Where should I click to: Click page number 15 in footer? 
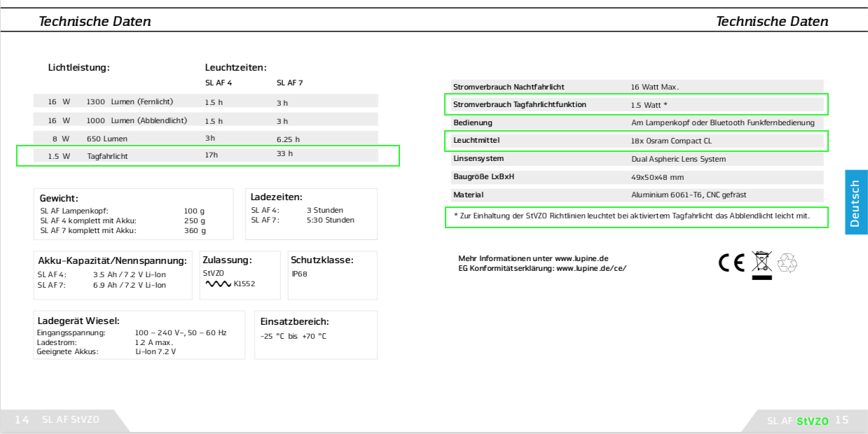tap(841, 420)
